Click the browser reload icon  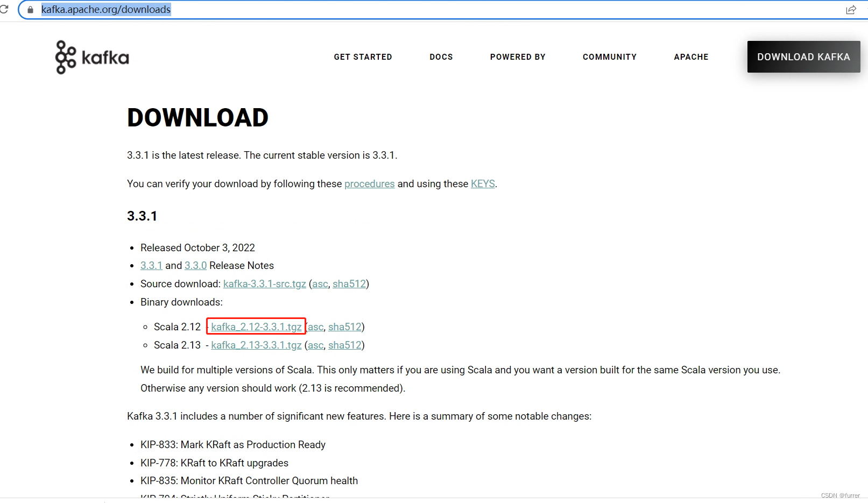click(4, 9)
